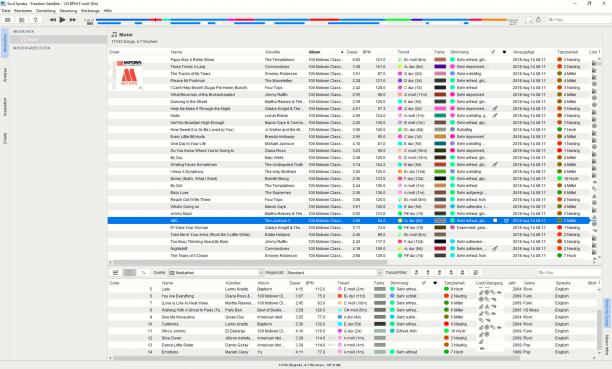Click the fifth Tonart-Filter icon
The height and width of the screenshot is (369, 612).
point(463,273)
